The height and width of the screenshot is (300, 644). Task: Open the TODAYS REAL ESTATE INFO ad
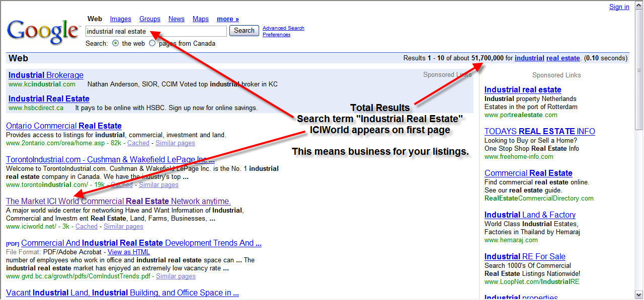click(540, 132)
